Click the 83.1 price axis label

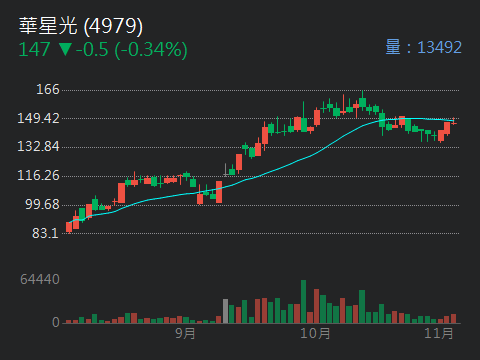45,233
